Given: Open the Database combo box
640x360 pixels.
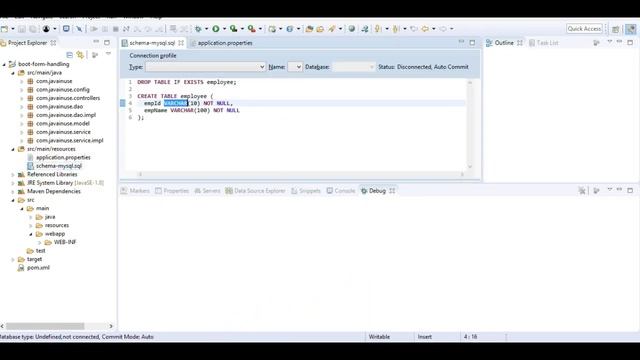Looking at the screenshot, I should [x=353, y=67].
